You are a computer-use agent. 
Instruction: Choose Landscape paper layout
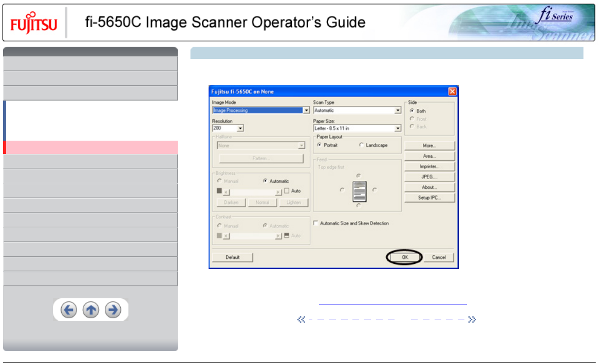(361, 145)
